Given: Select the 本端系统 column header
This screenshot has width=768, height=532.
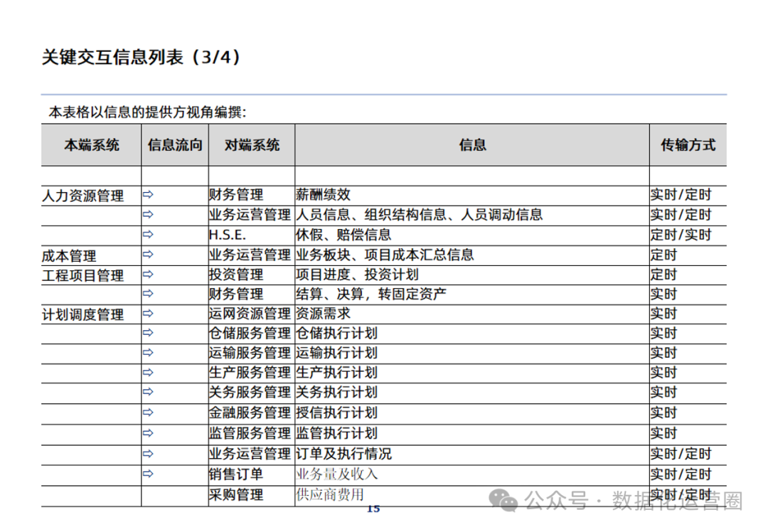Looking at the screenshot, I should coord(92,145).
